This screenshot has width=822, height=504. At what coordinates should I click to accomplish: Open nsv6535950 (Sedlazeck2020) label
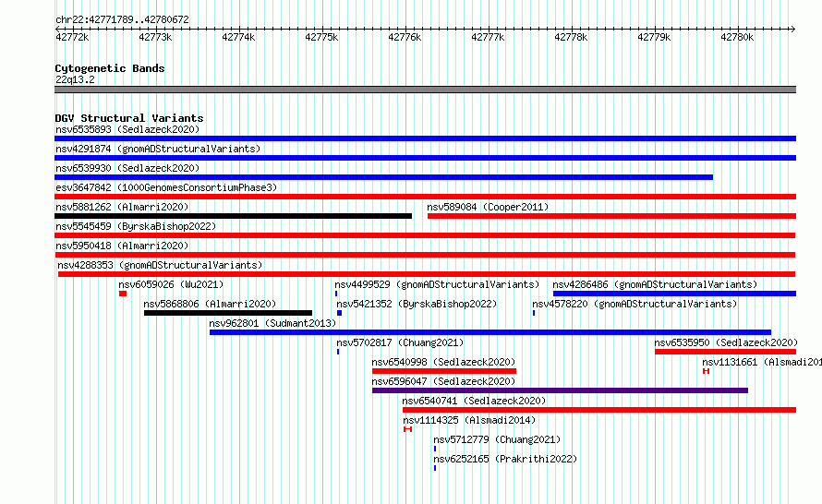[726, 342]
